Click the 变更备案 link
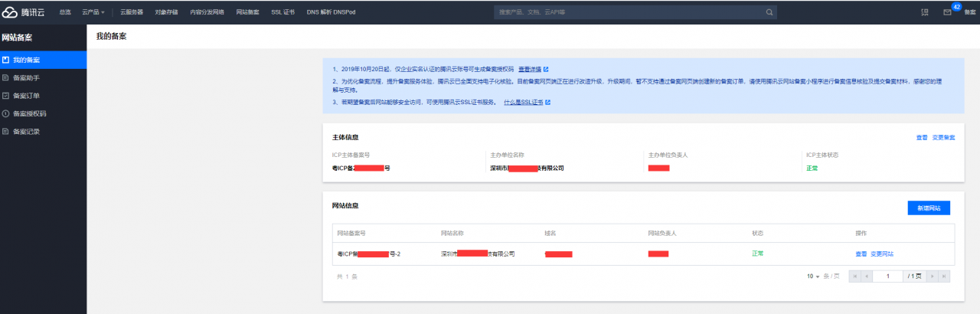Image resolution: width=980 pixels, height=314 pixels. 943,138
